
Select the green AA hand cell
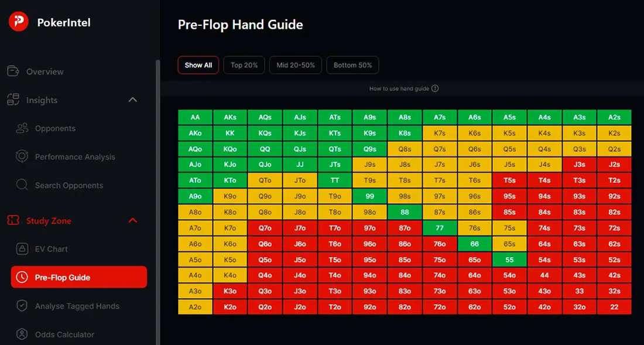(195, 117)
